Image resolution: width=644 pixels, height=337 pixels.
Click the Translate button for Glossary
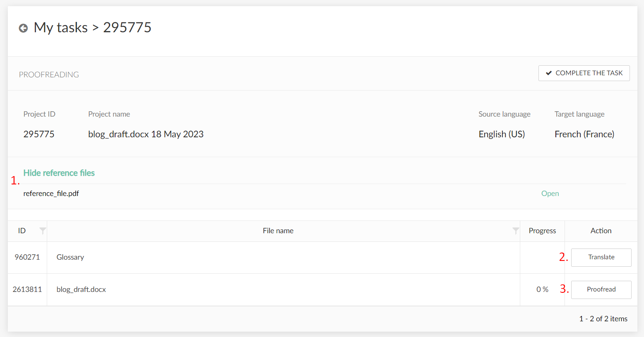pos(601,257)
